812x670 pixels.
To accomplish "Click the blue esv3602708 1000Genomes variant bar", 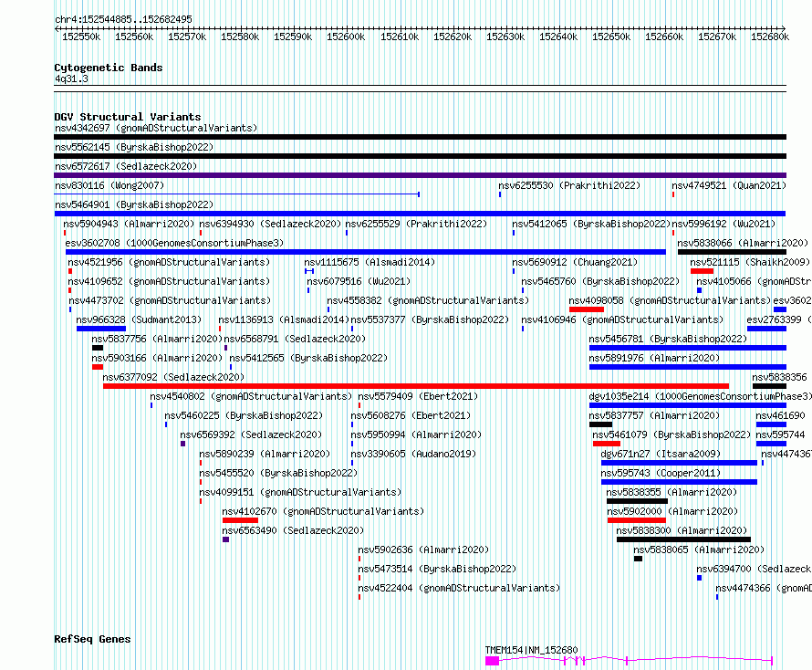I will 366,252.
